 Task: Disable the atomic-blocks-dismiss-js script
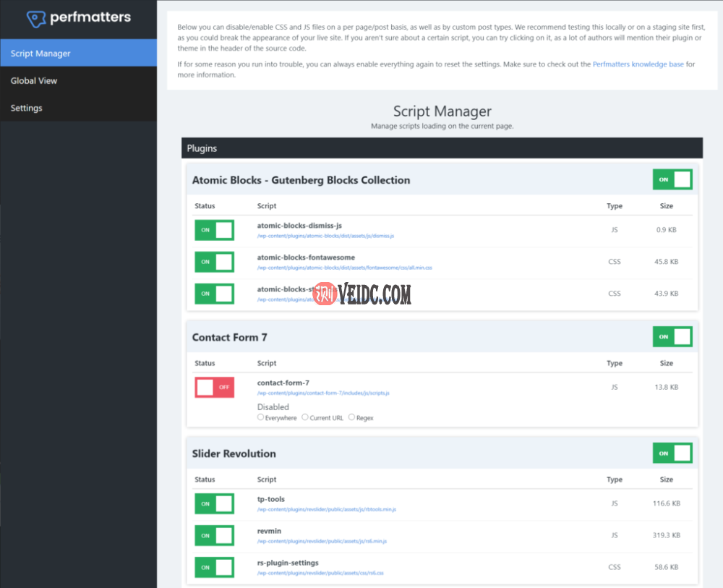[x=214, y=230]
